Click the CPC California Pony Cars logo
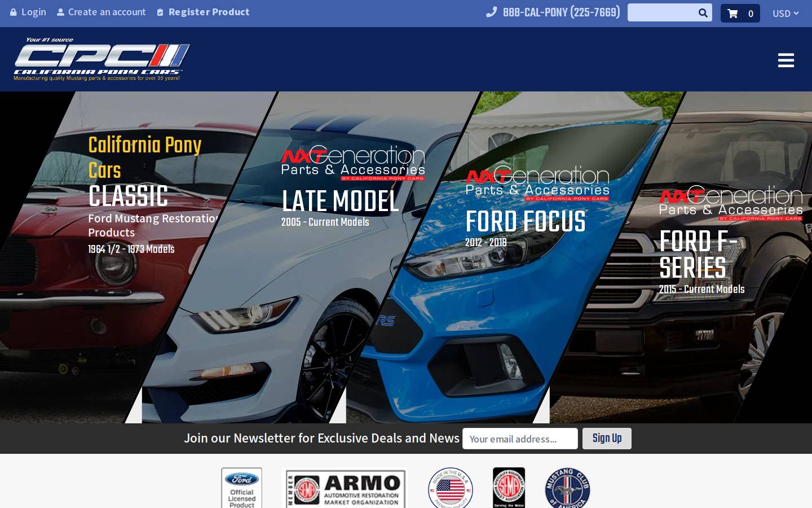Screen dimensions: 812x508 pos(101,59)
